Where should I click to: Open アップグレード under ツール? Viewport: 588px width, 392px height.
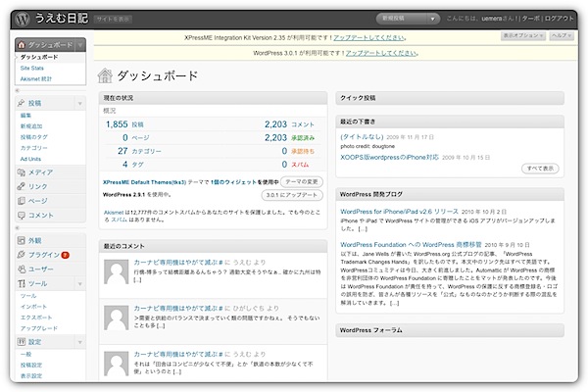39,328
